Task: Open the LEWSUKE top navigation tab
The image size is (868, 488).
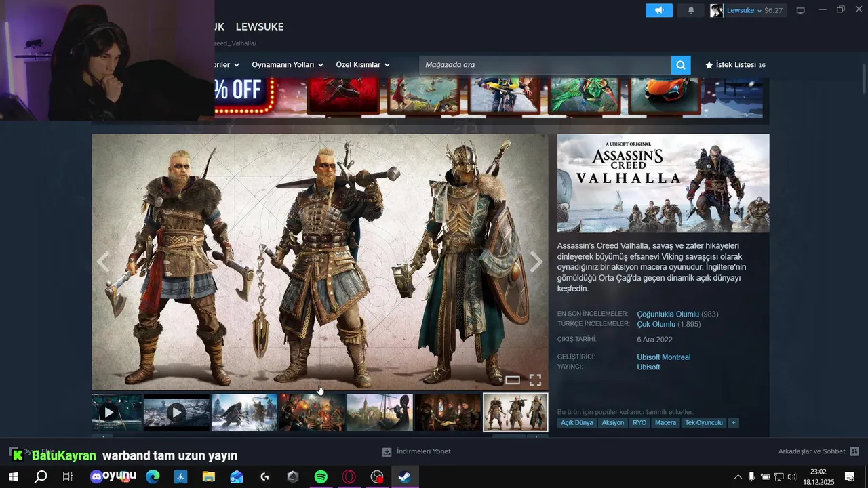Action: (260, 26)
